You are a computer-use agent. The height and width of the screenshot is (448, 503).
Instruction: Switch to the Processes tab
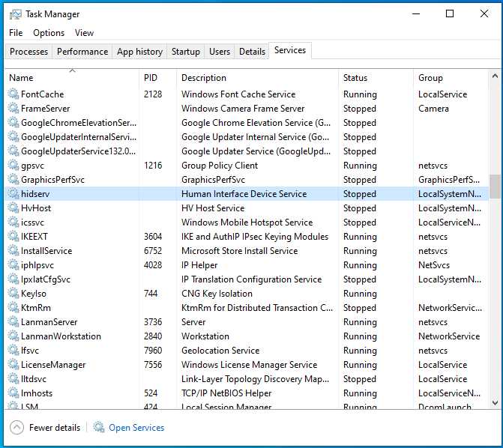pos(28,51)
